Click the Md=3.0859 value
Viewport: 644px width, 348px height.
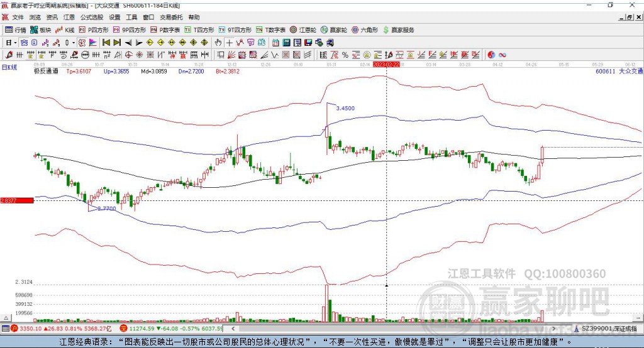click(x=154, y=71)
